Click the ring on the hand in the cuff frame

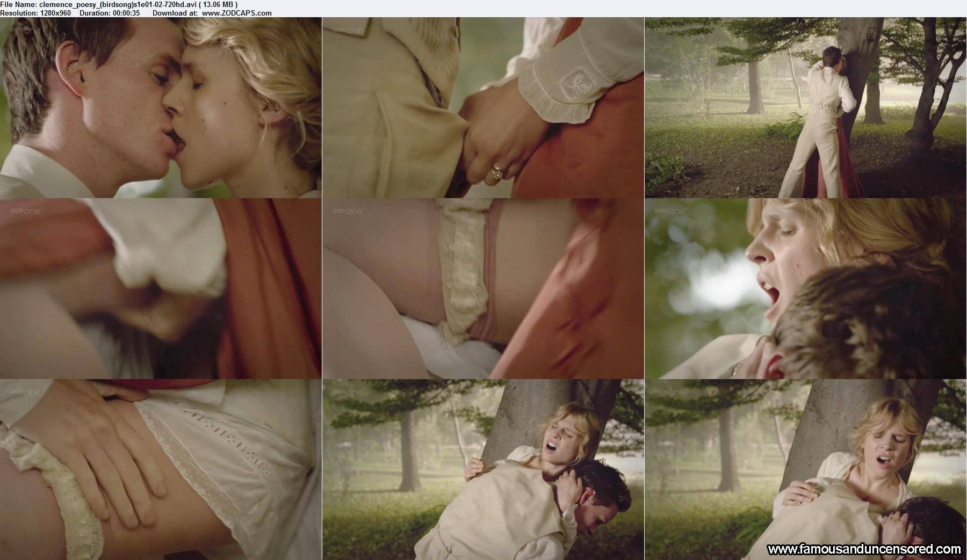pos(496,172)
